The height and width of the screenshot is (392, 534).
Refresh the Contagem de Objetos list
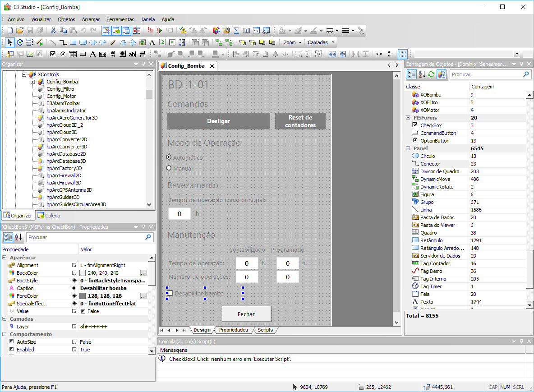pyautogui.click(x=431, y=74)
